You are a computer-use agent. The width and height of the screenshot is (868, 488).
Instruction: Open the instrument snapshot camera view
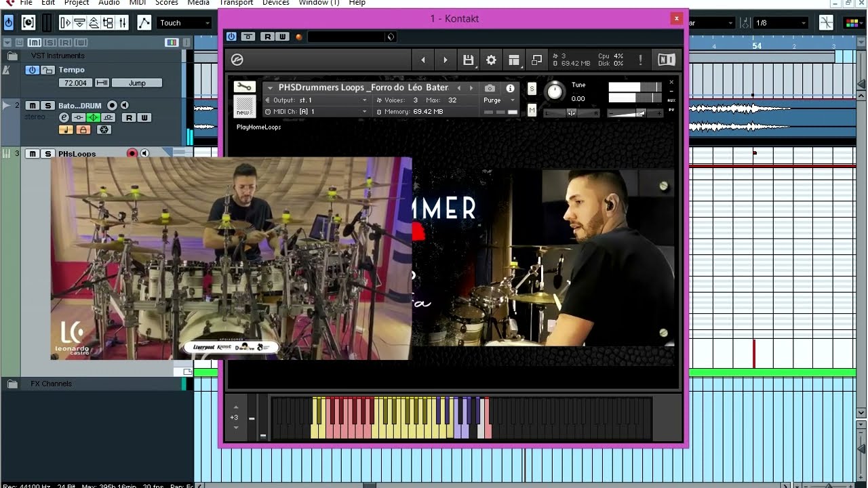coord(490,88)
